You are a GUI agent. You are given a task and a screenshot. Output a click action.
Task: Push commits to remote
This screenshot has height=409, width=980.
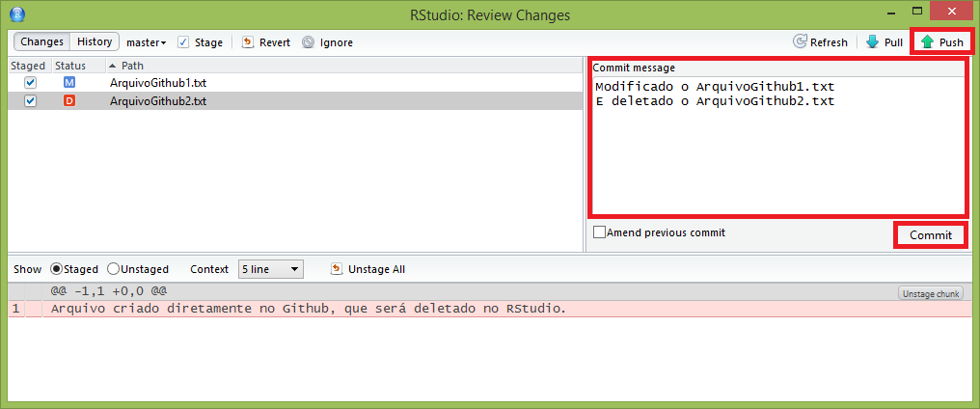pyautogui.click(x=941, y=42)
